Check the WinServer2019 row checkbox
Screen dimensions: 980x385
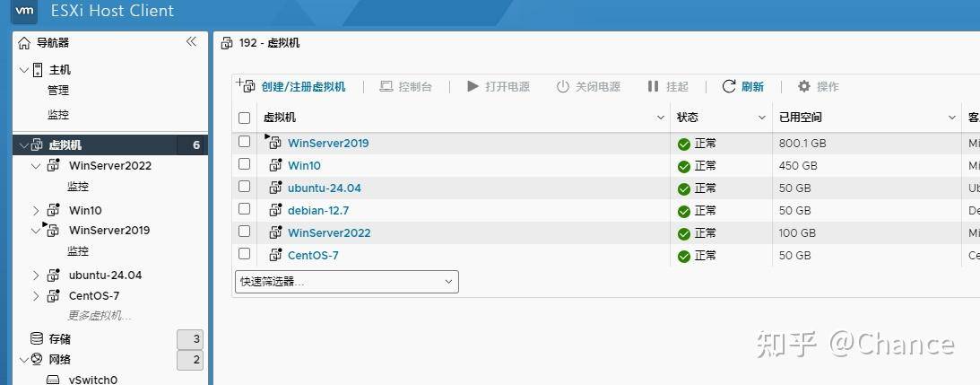pyautogui.click(x=245, y=142)
